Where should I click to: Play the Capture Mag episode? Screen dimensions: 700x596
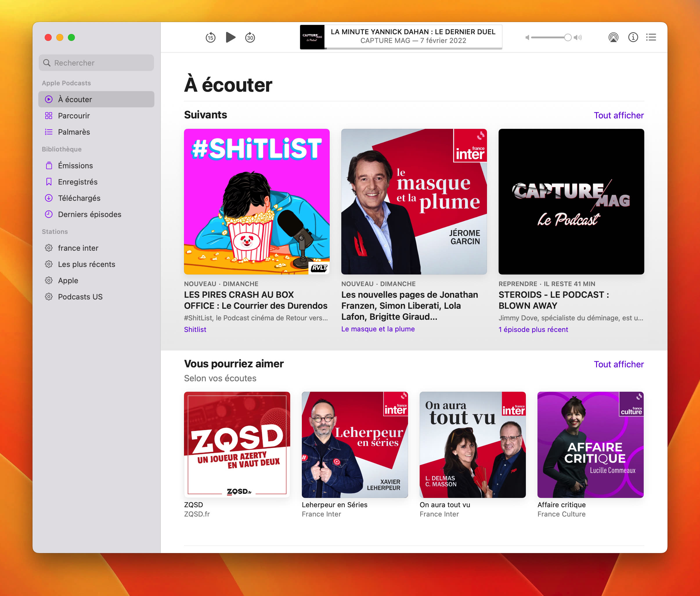click(231, 37)
